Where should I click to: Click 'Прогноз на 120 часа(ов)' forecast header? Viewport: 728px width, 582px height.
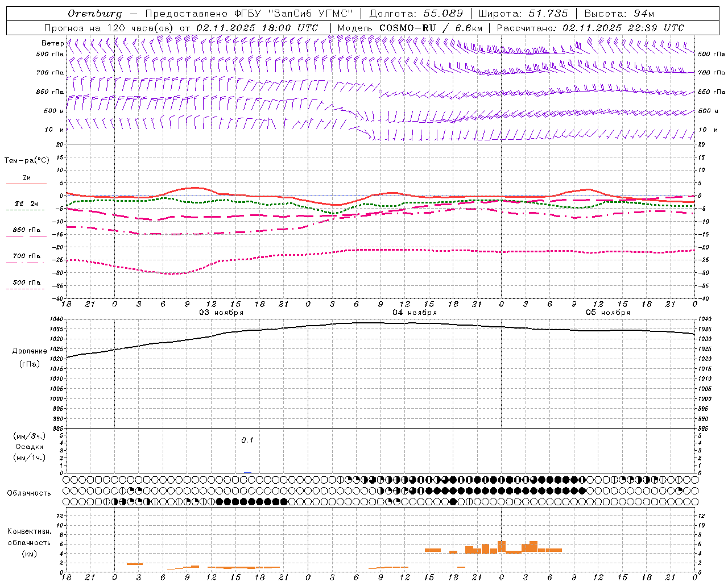[109, 28]
